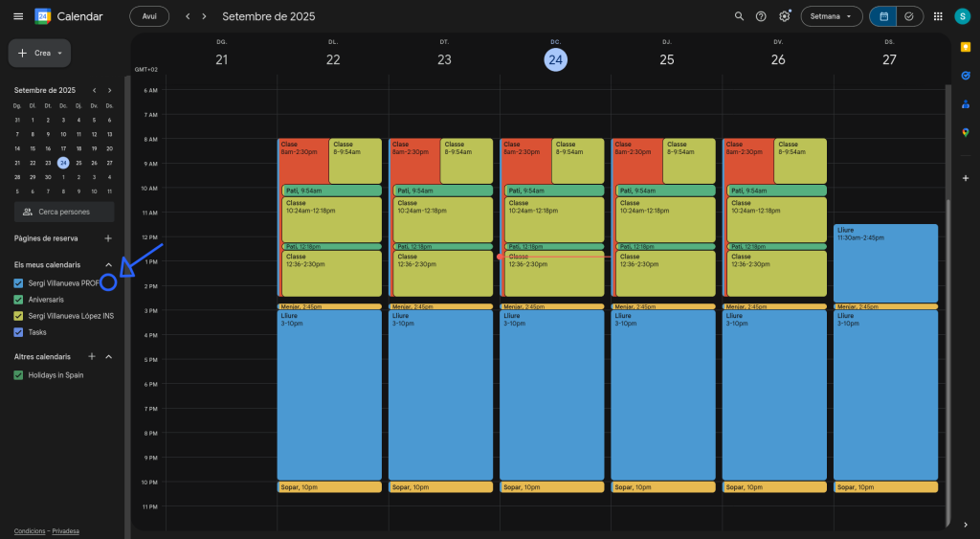The height and width of the screenshot is (539, 980).
Task: Open the Condicions link
Action: coord(31,531)
